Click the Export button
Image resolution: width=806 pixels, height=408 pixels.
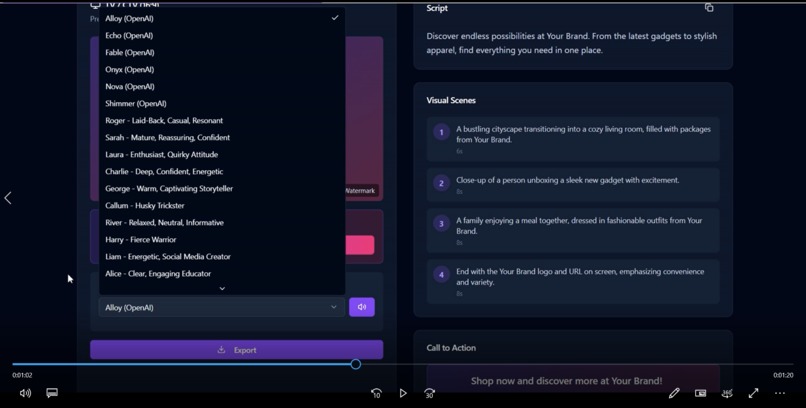236,350
